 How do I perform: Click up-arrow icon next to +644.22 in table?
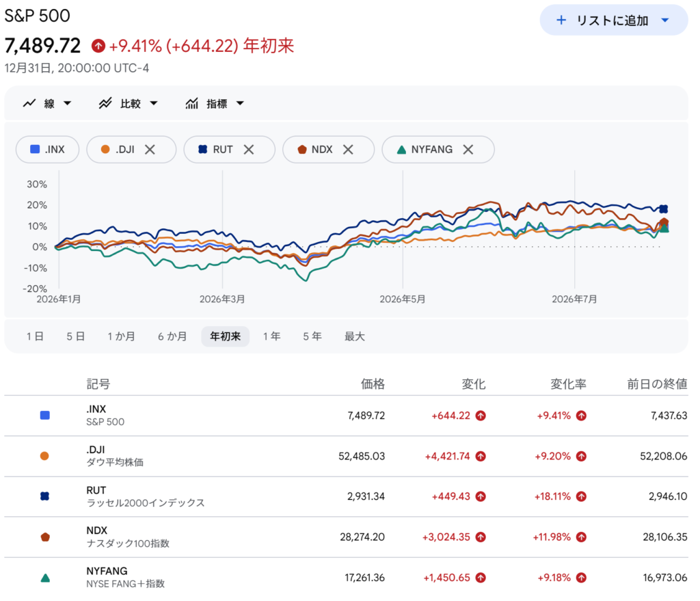(481, 416)
